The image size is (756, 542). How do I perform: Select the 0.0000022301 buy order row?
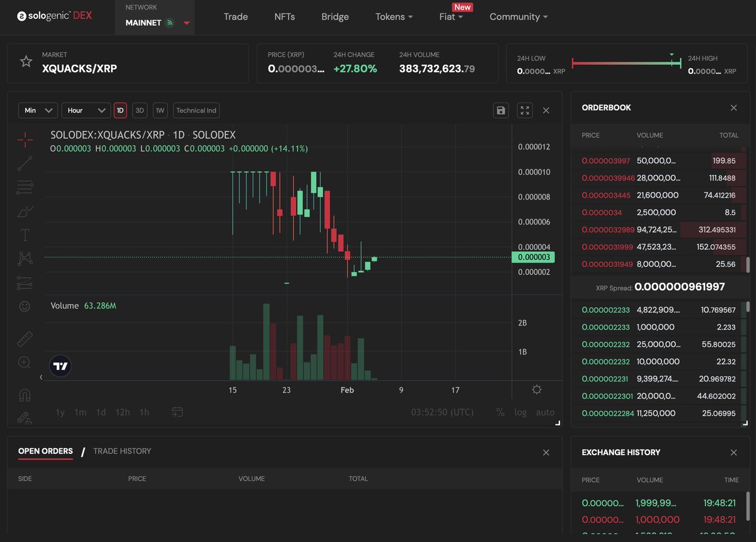pyautogui.click(x=658, y=396)
